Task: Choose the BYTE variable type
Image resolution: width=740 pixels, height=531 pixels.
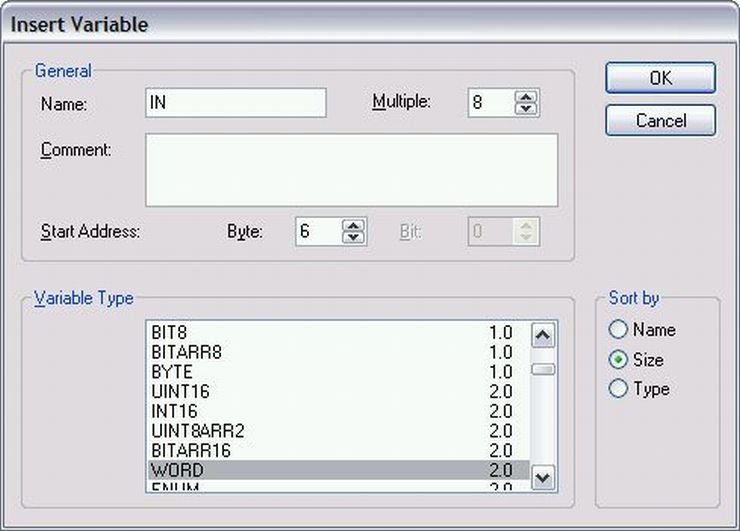Action: tap(338, 372)
